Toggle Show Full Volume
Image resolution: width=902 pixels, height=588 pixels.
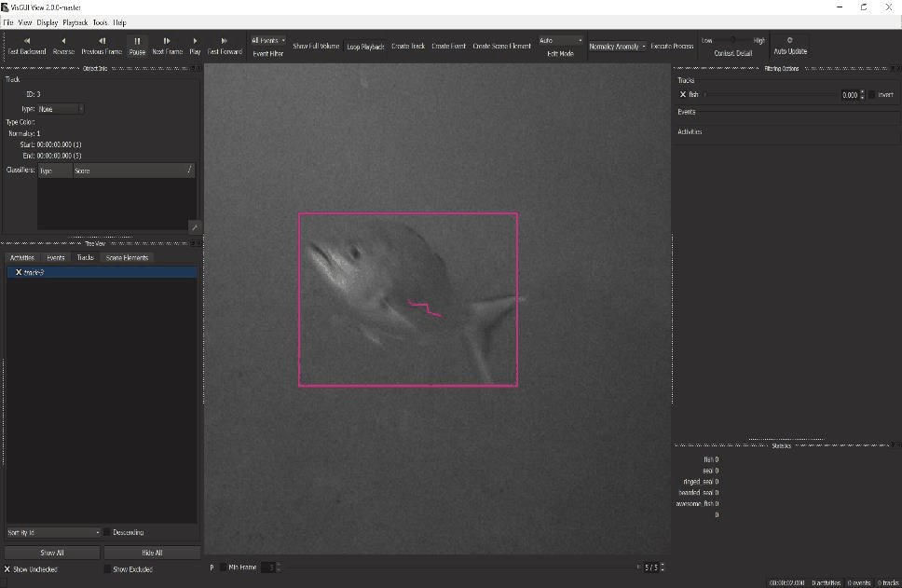(316, 46)
